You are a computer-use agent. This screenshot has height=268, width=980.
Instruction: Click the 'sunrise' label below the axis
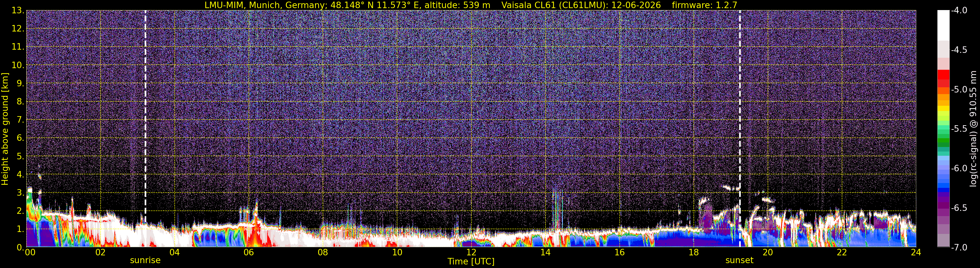click(145, 261)
